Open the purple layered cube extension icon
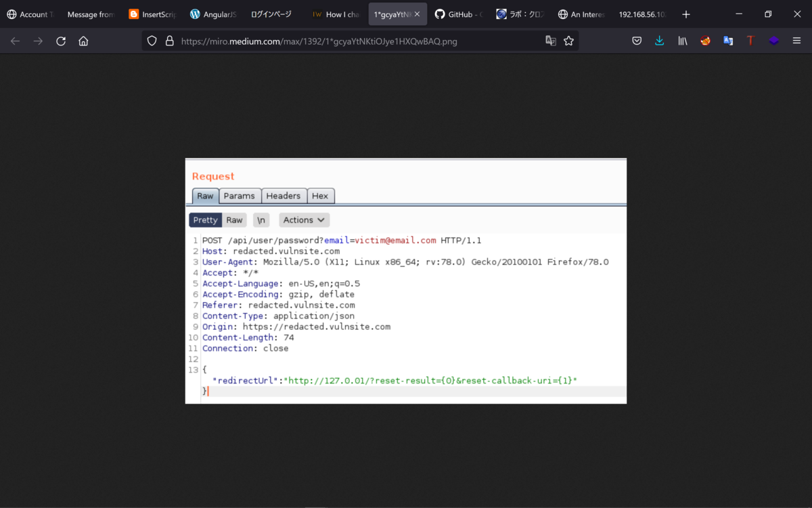 pyautogui.click(x=773, y=41)
